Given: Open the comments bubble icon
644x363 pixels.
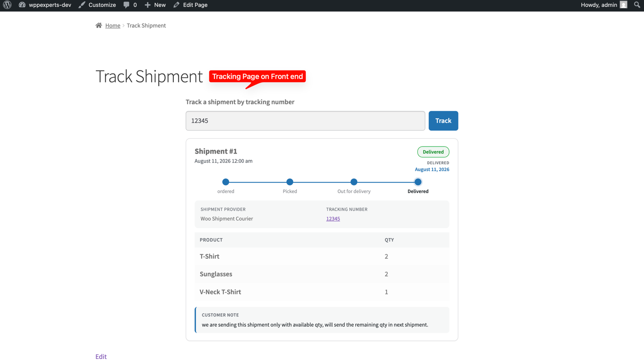Looking at the screenshot, I should 126,5.
